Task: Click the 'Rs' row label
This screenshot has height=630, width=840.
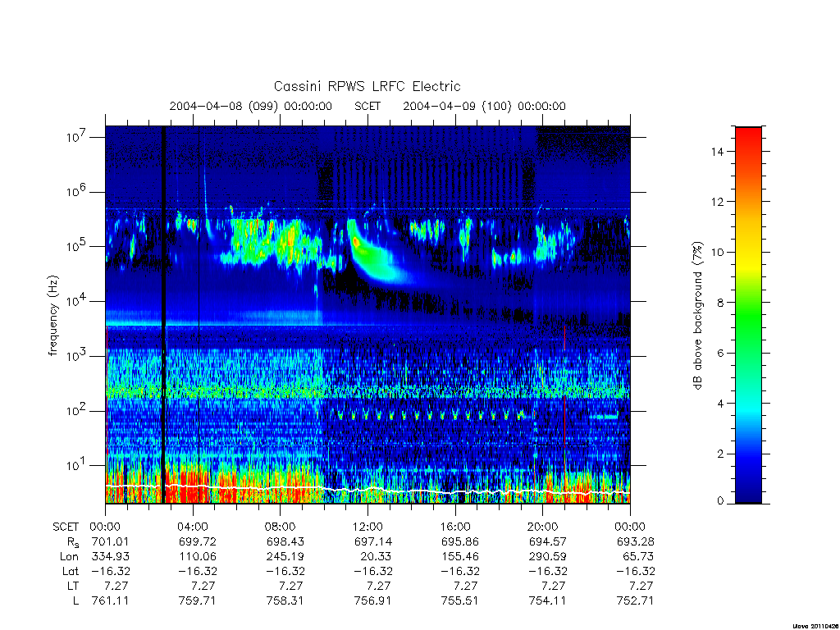Action: coord(72,542)
